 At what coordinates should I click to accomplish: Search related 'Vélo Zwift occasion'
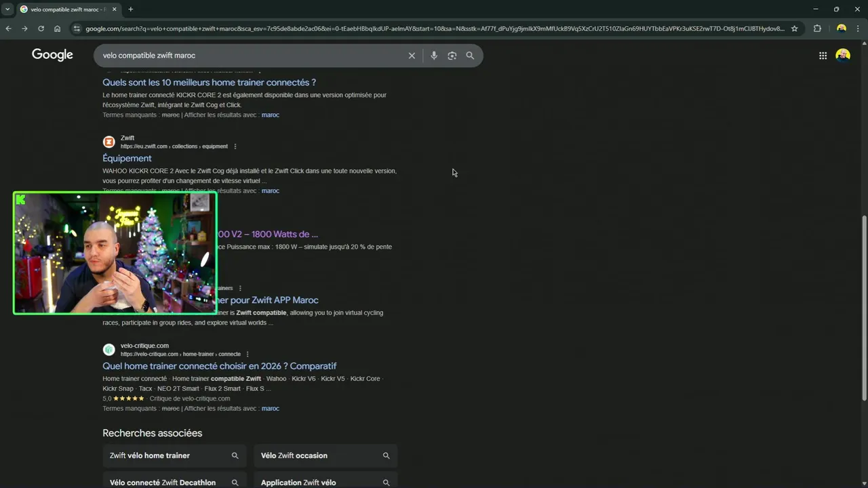pos(325,455)
